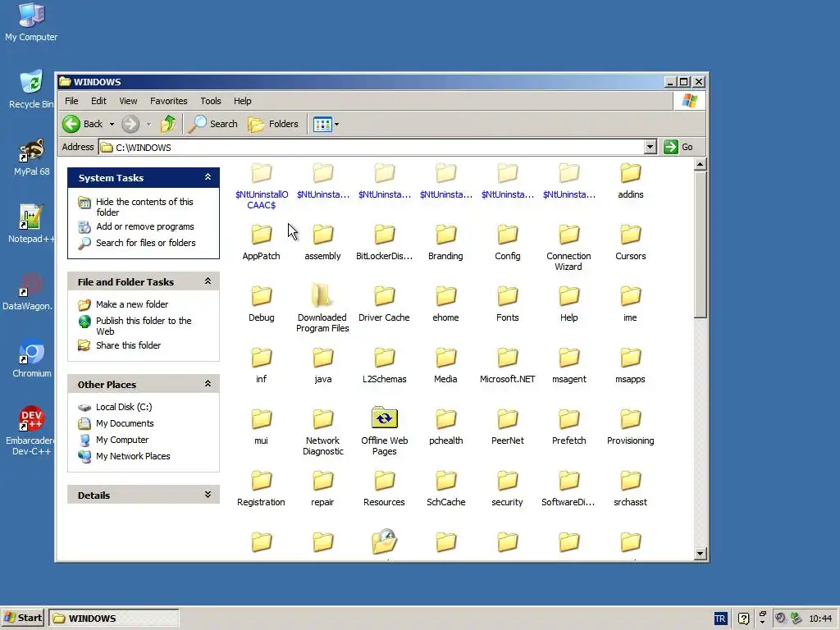Go to My Network Places
The height and width of the screenshot is (630, 840).
pyautogui.click(x=133, y=456)
